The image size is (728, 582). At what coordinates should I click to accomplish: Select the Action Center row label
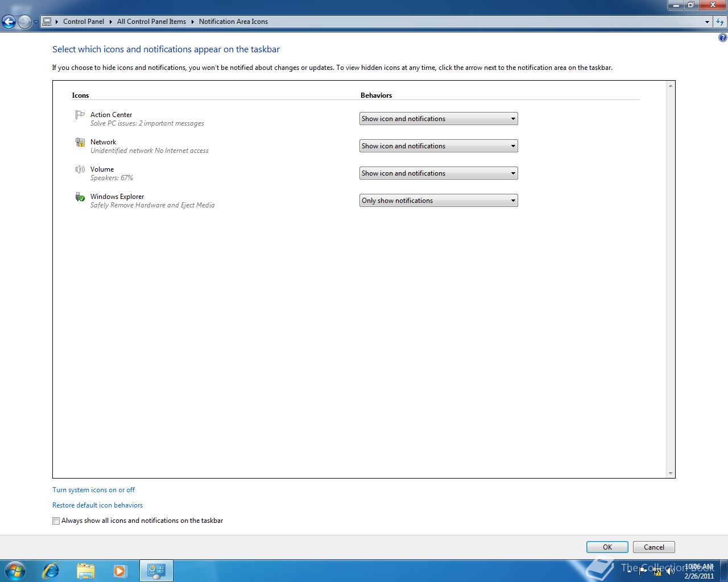[111, 115]
